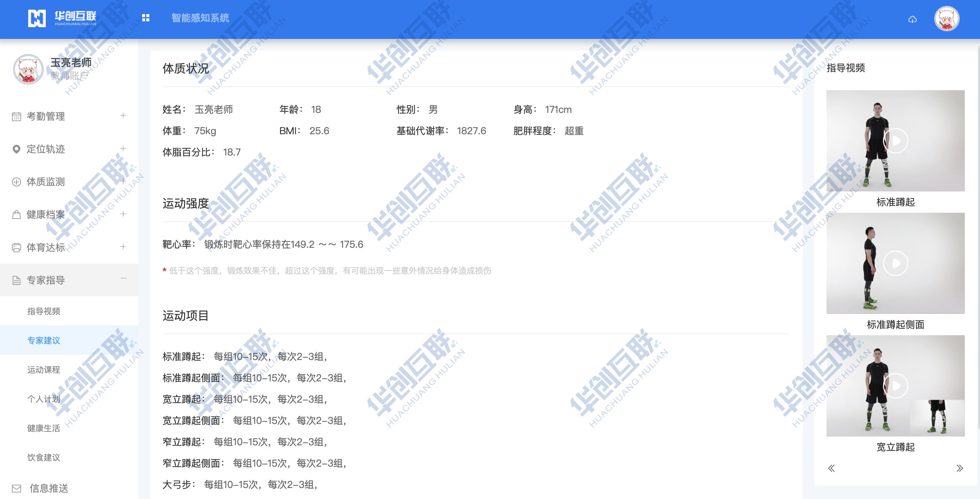Image resolution: width=980 pixels, height=499 pixels.
Task: Go to 个人计划 in sidebar
Action: coord(44,399)
